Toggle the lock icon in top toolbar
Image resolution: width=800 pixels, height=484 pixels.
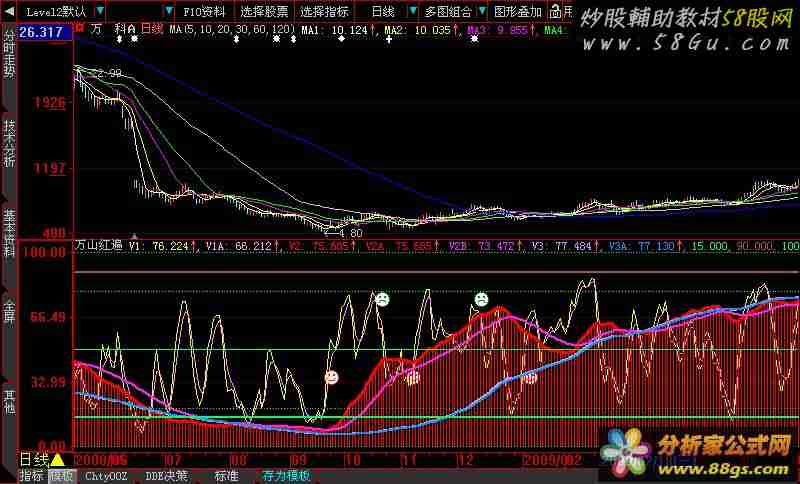pyautogui.click(x=555, y=11)
